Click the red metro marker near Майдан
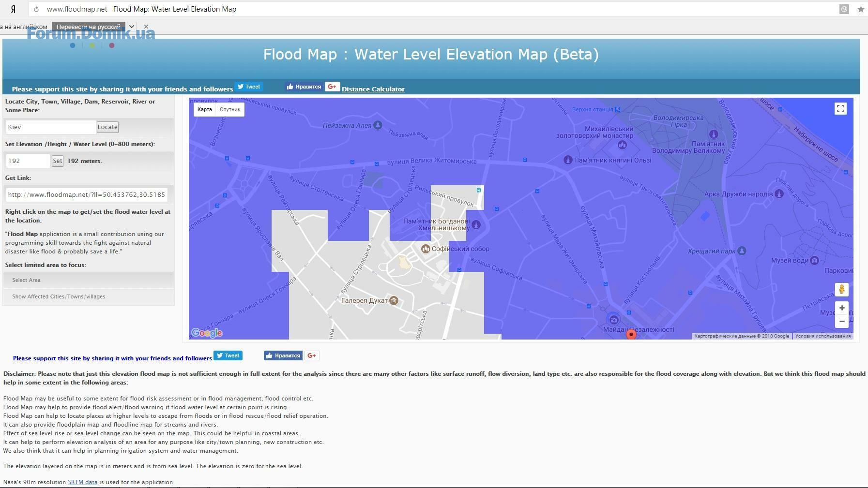 click(631, 334)
